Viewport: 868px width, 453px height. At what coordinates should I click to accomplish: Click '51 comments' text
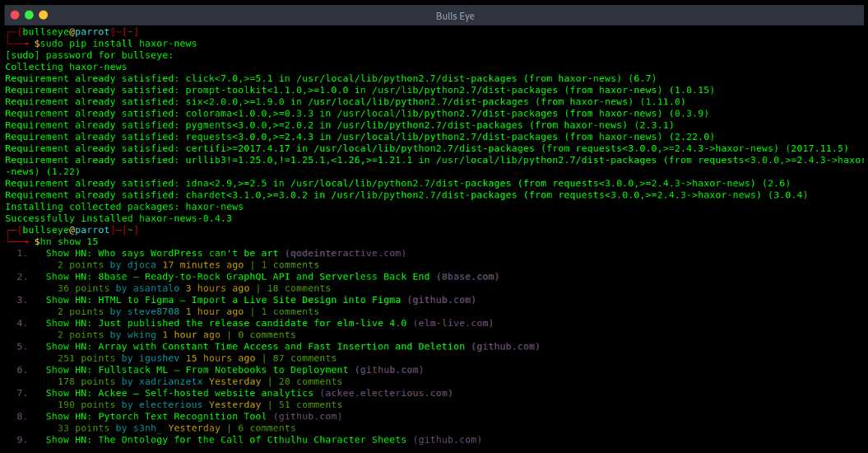(310, 404)
